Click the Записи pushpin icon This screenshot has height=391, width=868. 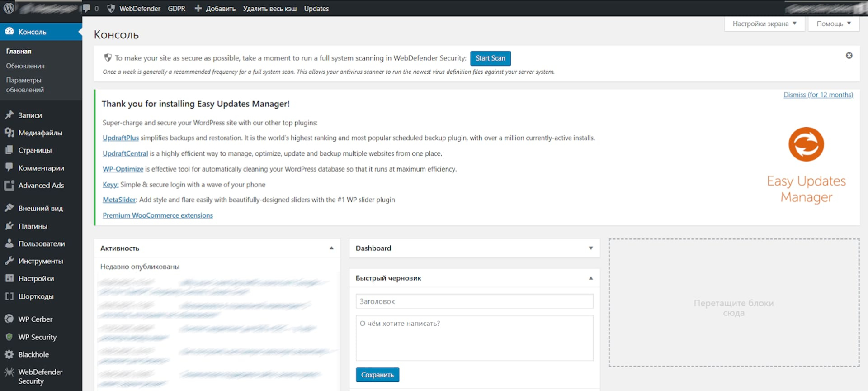tap(9, 115)
